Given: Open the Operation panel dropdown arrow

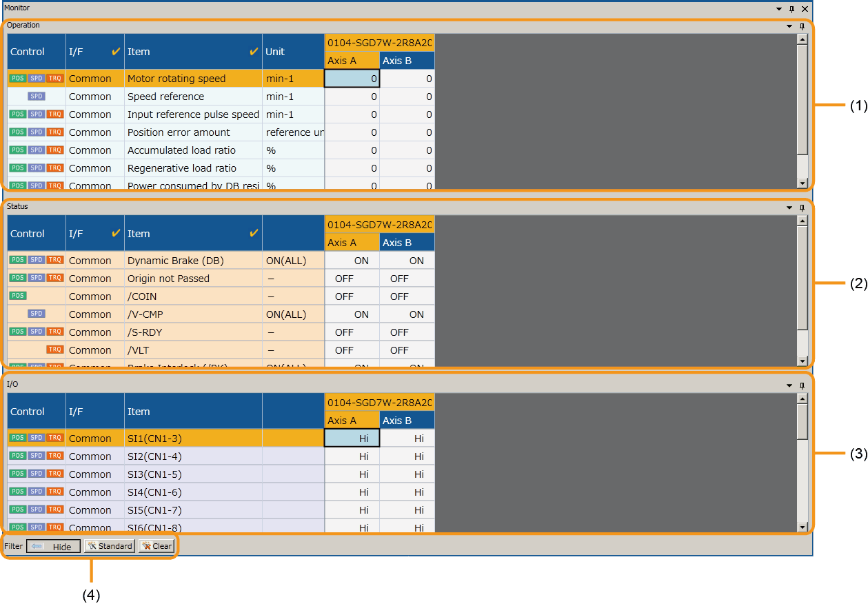Looking at the screenshot, I should pos(789,26).
